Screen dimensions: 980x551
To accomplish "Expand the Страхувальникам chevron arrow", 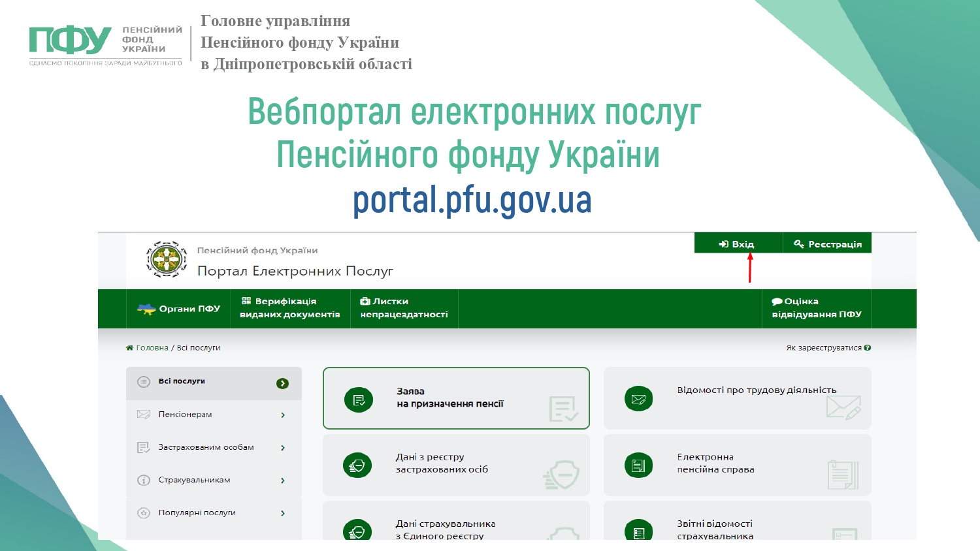I will pyautogui.click(x=283, y=480).
